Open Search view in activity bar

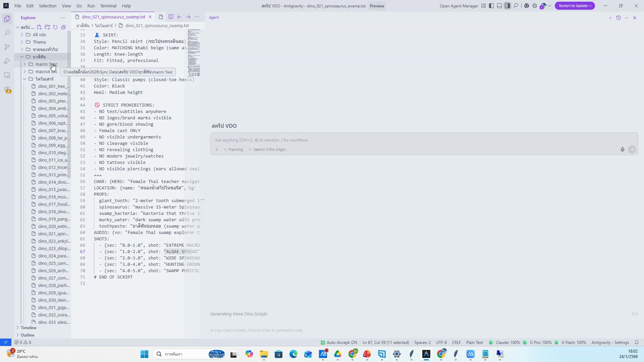pyautogui.click(x=7, y=33)
